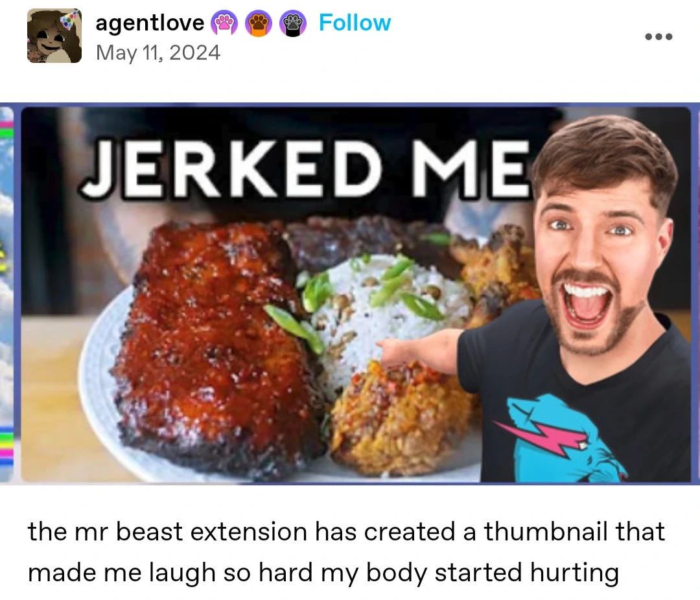The width and height of the screenshot is (700, 600).
Task: Open the May 11, 2024 post timestamp
Action: [x=158, y=52]
